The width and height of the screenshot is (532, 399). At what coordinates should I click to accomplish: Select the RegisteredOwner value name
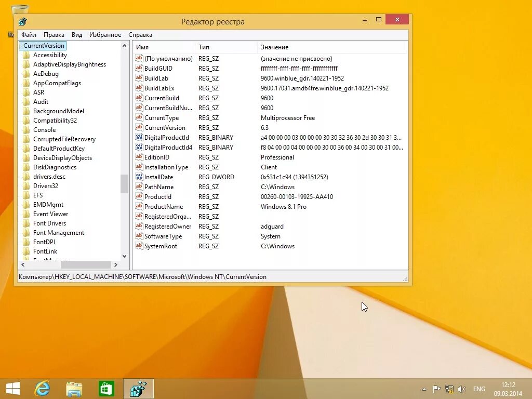[x=168, y=227]
